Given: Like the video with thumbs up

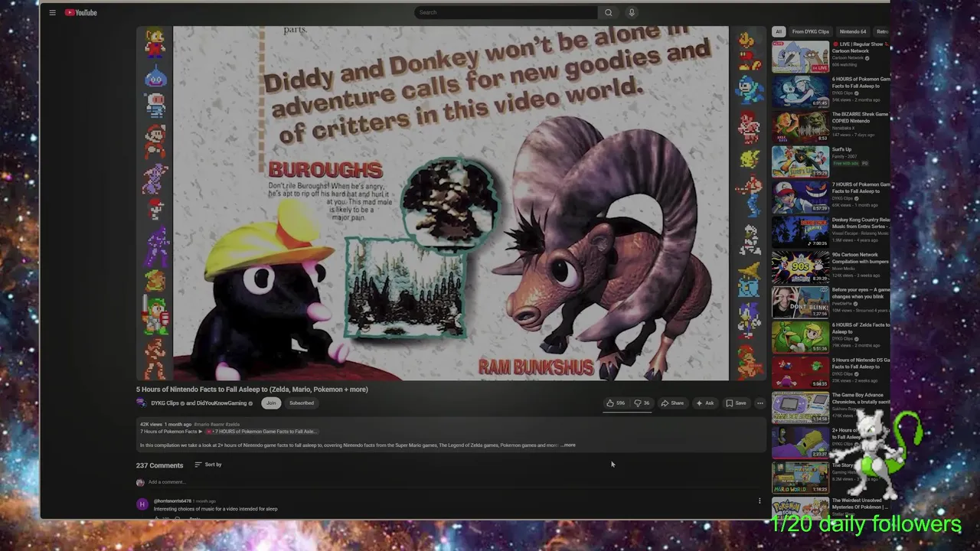Looking at the screenshot, I should click(x=616, y=403).
